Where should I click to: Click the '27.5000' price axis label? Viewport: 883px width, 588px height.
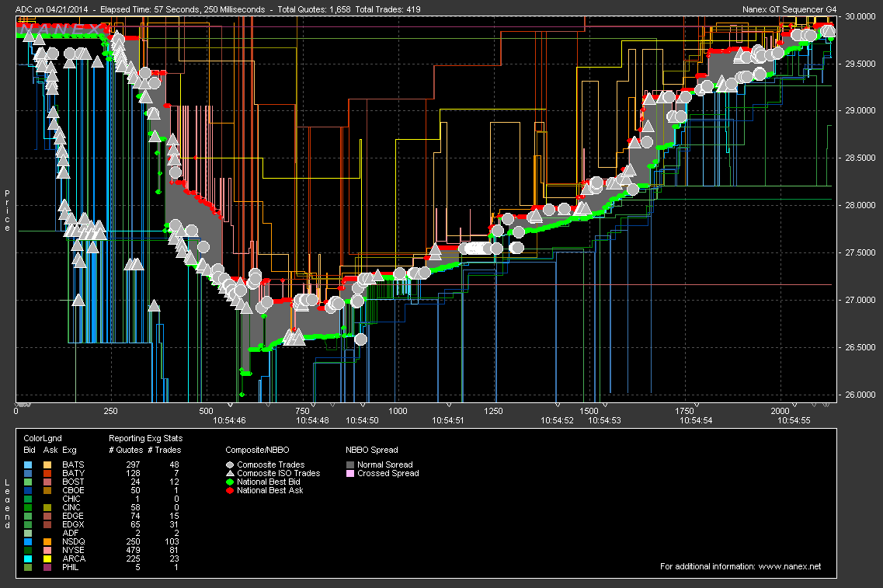[x=860, y=252]
